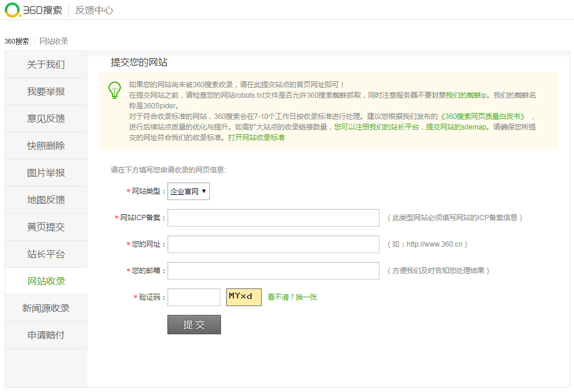
Task: Select 图片举报 from the sidebar
Action: (46, 173)
